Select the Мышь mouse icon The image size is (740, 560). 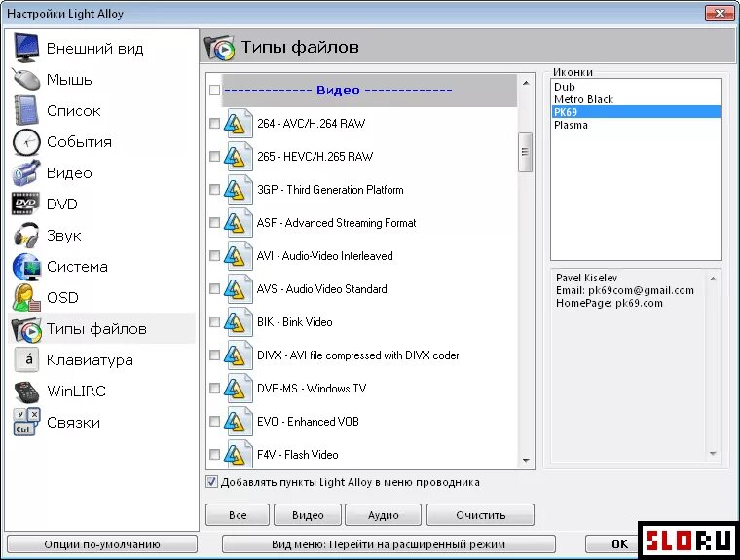tap(26, 79)
